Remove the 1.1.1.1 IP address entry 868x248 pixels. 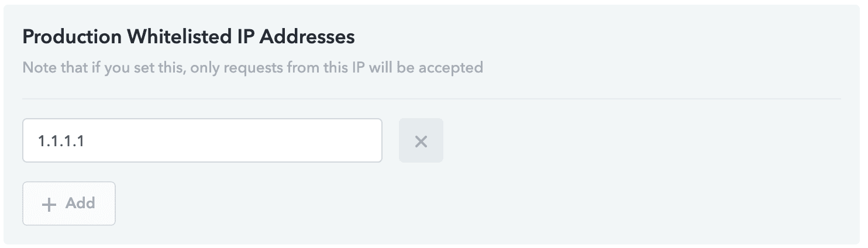[x=421, y=140]
